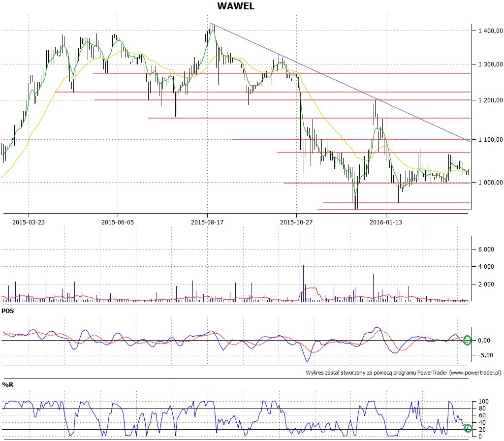
Task: Click the 6 000 volume axis label
Action: coord(487,250)
